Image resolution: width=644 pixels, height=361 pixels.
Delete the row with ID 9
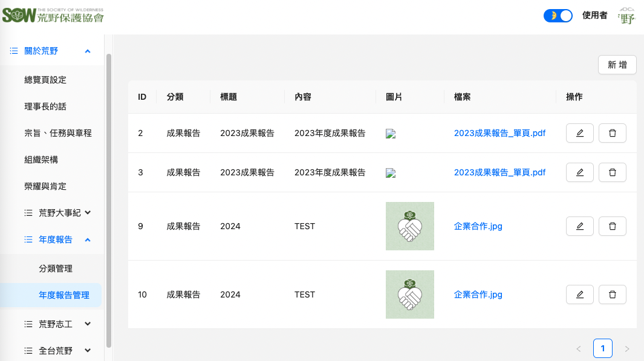point(612,226)
